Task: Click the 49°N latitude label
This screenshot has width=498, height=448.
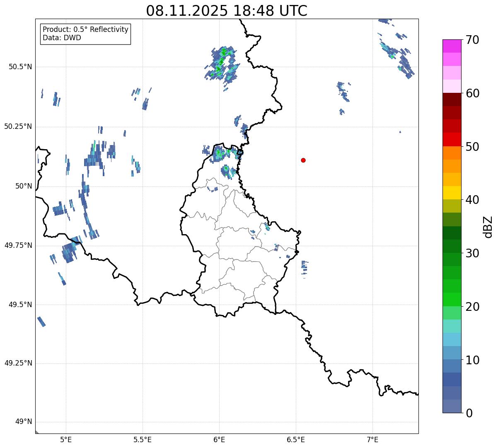Action: coord(24,422)
